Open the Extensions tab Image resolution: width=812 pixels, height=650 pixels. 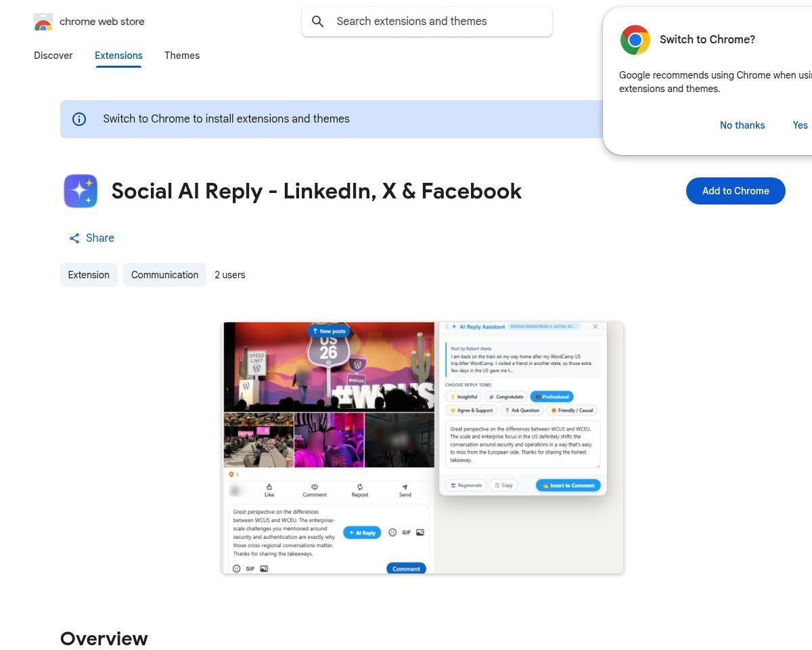tap(118, 56)
